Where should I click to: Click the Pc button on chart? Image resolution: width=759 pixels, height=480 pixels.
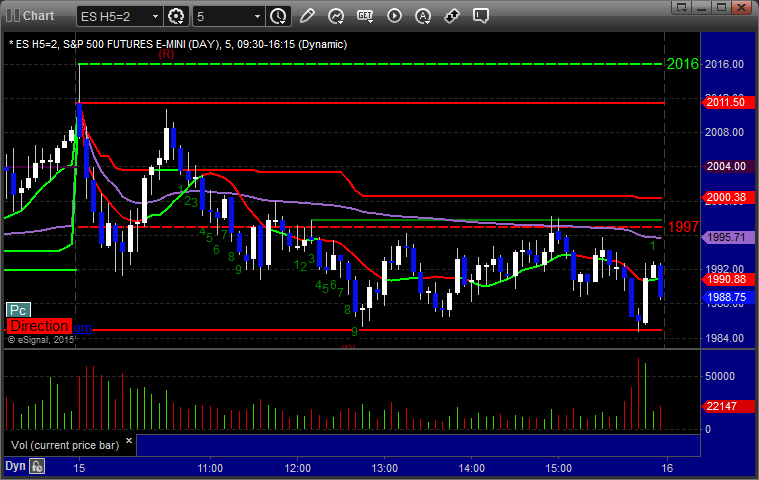(x=18, y=310)
